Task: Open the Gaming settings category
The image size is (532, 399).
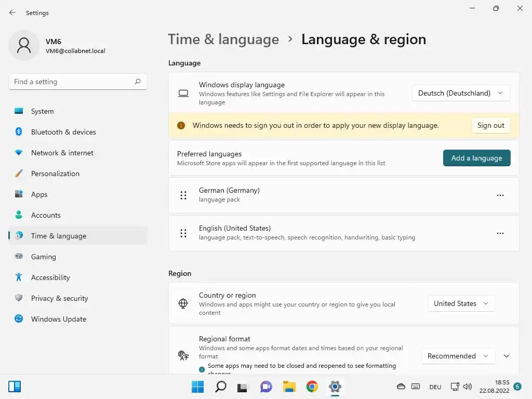Action: pos(78,257)
